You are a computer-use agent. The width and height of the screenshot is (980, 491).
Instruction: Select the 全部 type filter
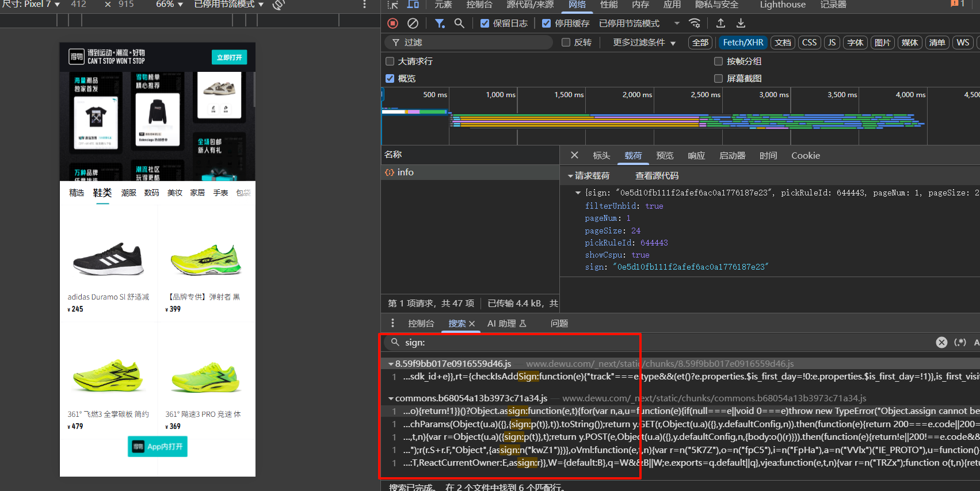700,43
